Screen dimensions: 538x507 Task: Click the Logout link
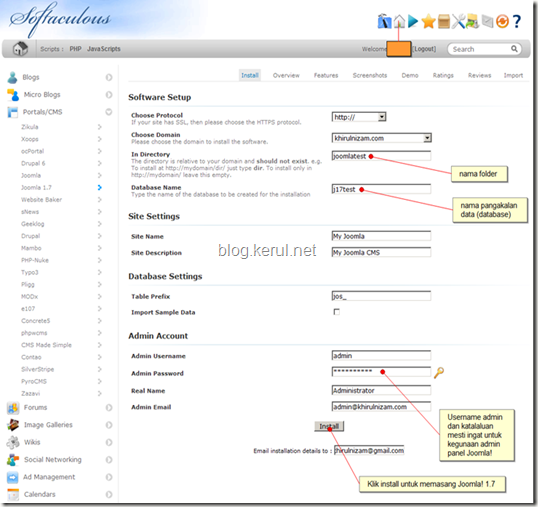424,49
